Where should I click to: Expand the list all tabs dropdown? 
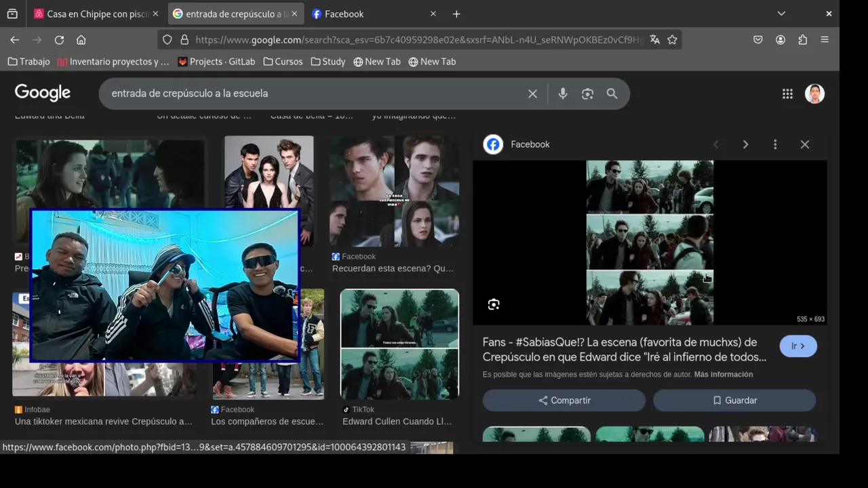(x=781, y=14)
